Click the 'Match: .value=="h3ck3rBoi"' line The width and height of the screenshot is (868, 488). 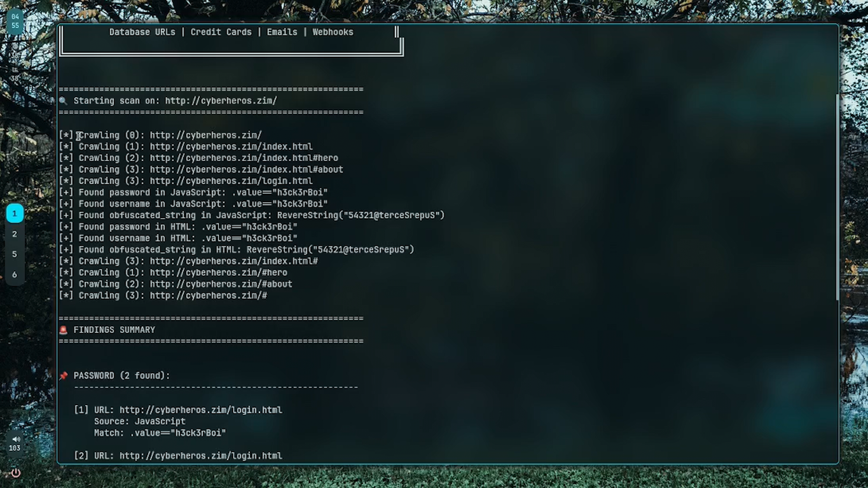[x=160, y=433]
